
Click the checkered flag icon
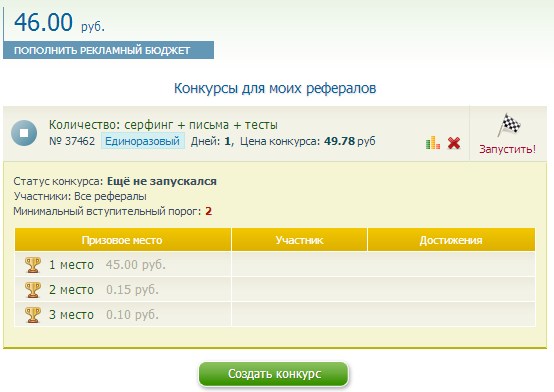point(509,124)
